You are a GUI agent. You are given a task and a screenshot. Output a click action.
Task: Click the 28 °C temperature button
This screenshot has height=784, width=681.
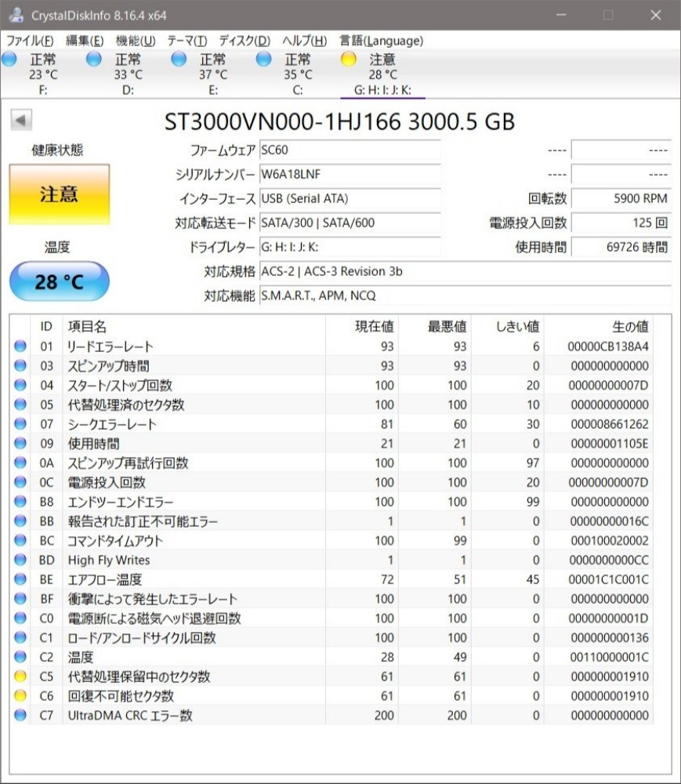(59, 281)
